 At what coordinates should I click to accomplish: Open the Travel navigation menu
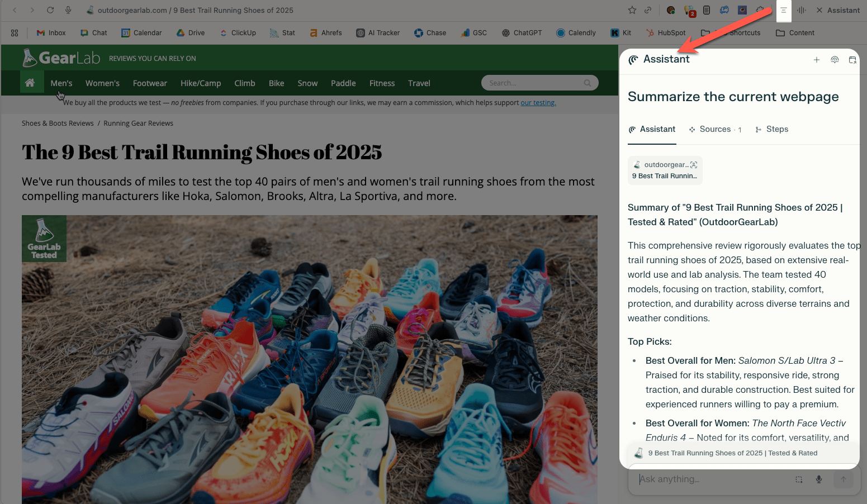419,83
